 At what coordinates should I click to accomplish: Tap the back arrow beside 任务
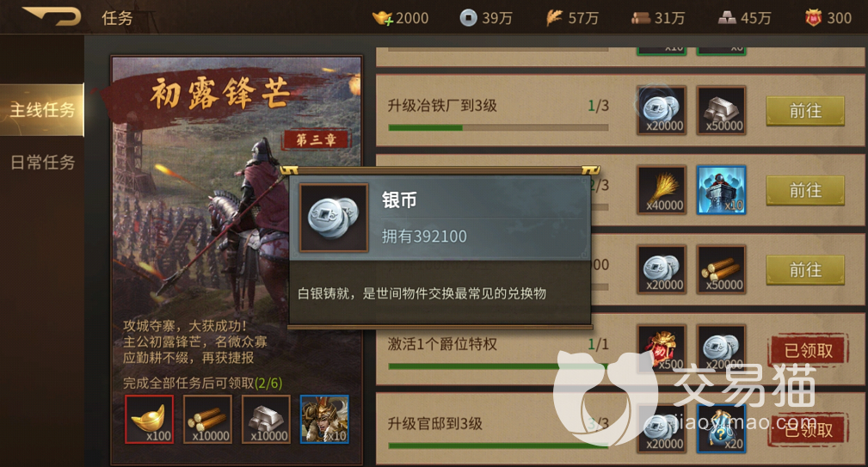tap(52, 16)
